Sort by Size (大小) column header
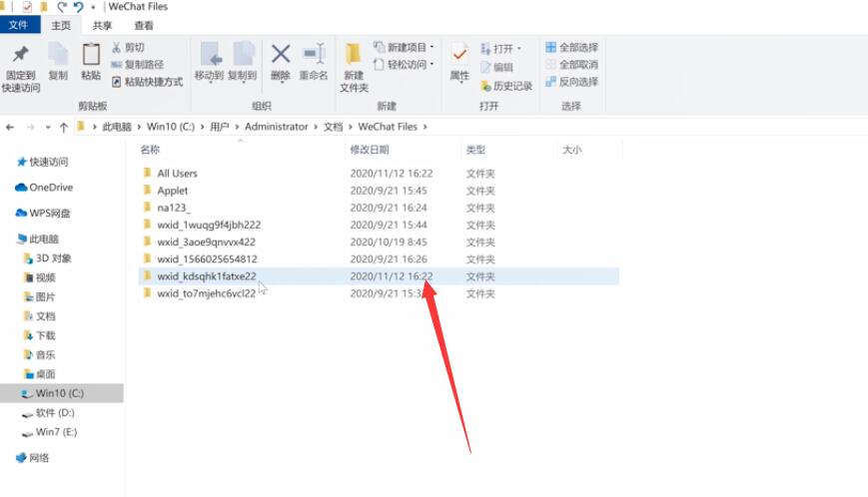The image size is (868, 497). point(571,150)
